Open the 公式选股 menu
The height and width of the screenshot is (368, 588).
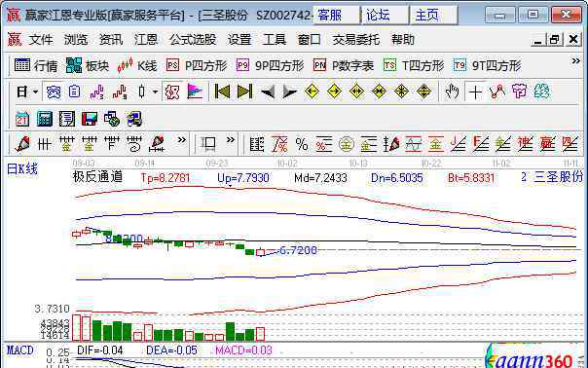193,39
